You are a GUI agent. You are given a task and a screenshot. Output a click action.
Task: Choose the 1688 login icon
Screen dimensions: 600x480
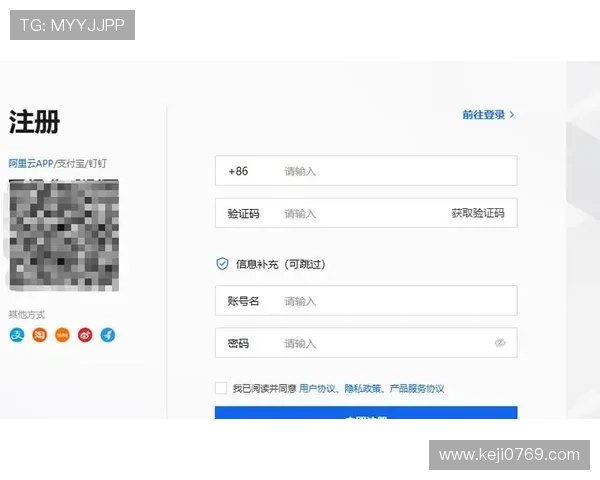tap(62, 335)
